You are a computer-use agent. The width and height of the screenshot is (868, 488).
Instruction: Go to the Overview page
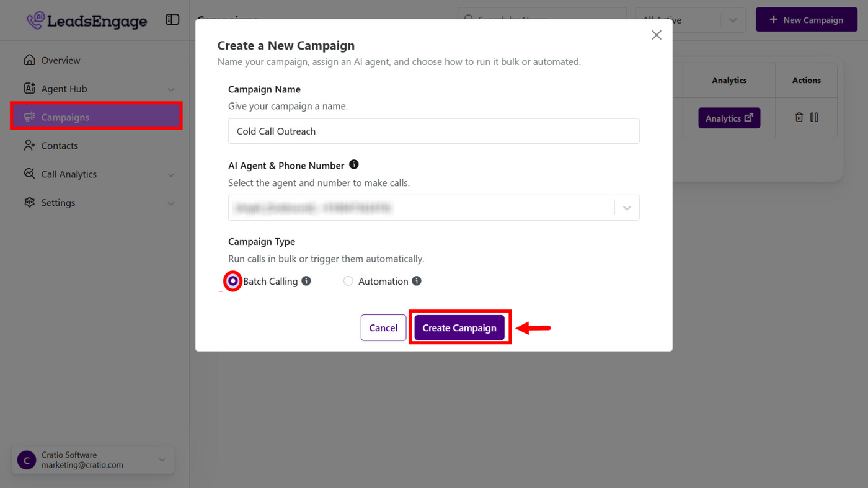(61, 60)
